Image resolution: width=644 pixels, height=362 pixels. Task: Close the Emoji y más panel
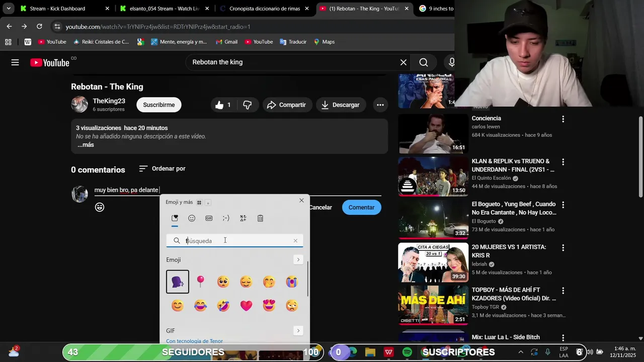[x=301, y=200]
